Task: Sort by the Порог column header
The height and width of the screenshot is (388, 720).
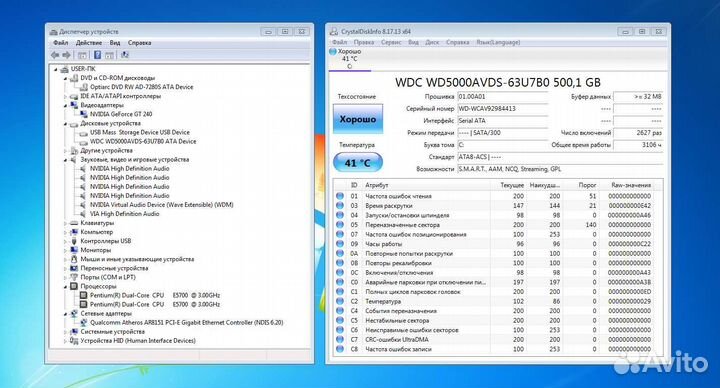Action: (587, 185)
